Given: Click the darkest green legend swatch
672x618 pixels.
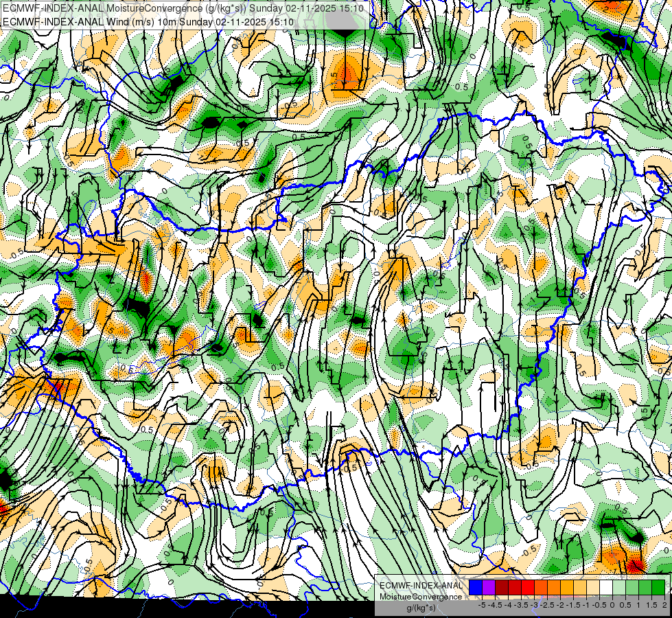Looking at the screenshot, I should (x=658, y=587).
